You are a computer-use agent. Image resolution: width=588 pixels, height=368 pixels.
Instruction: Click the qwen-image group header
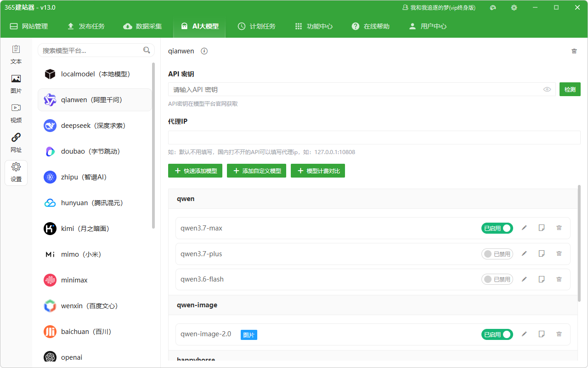click(373, 305)
